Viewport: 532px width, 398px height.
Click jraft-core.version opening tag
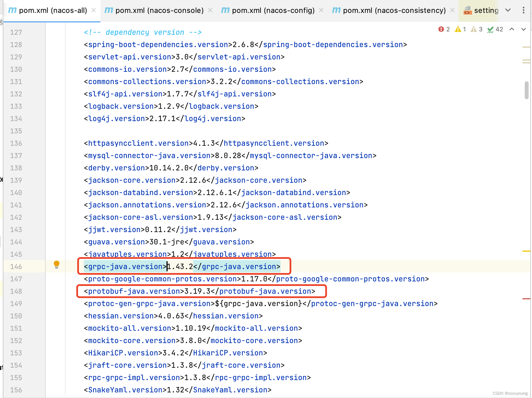click(128, 365)
